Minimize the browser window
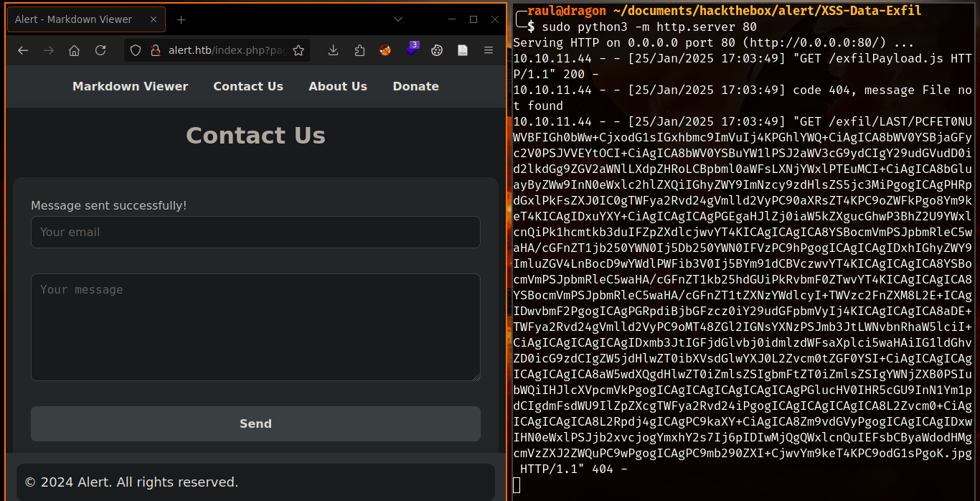The width and height of the screenshot is (980, 501). click(451, 19)
